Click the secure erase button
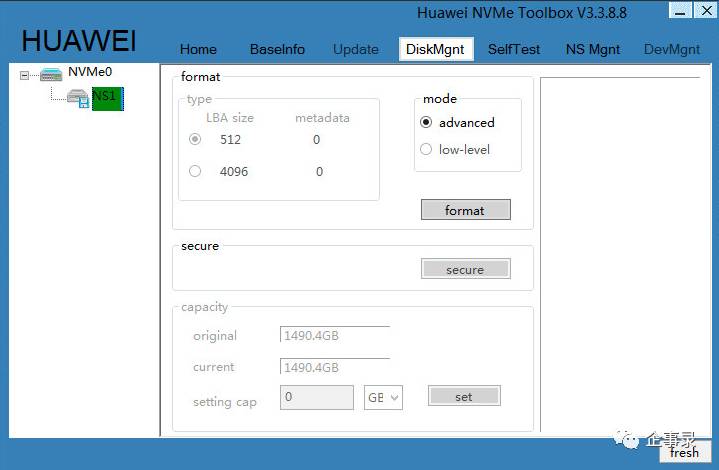Image resolution: width=719 pixels, height=470 pixels. [x=465, y=269]
